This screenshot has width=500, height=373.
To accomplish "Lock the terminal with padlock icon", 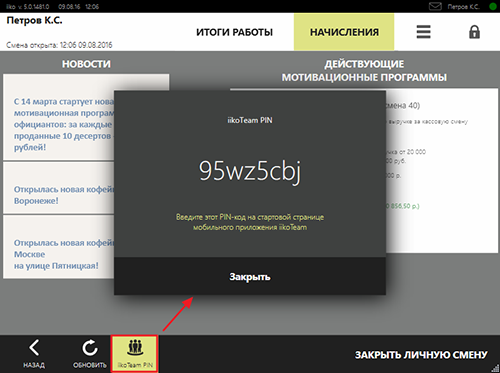I will [474, 32].
